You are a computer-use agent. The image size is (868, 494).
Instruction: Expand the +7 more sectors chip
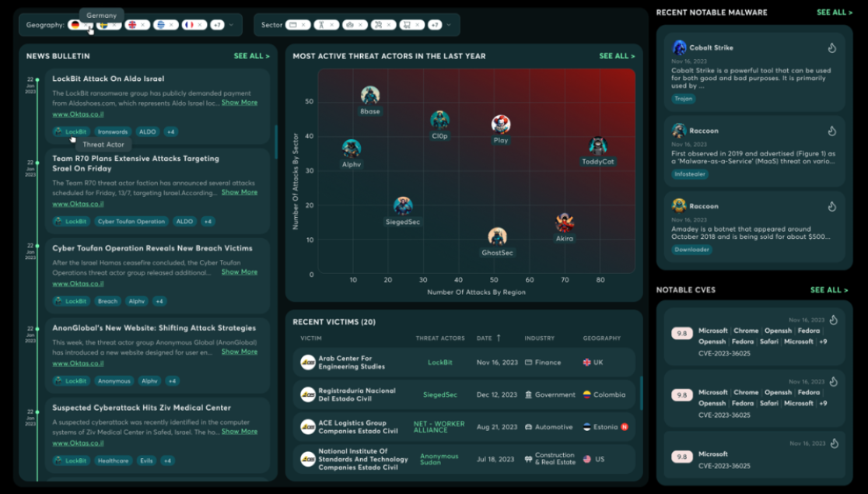[x=435, y=25]
